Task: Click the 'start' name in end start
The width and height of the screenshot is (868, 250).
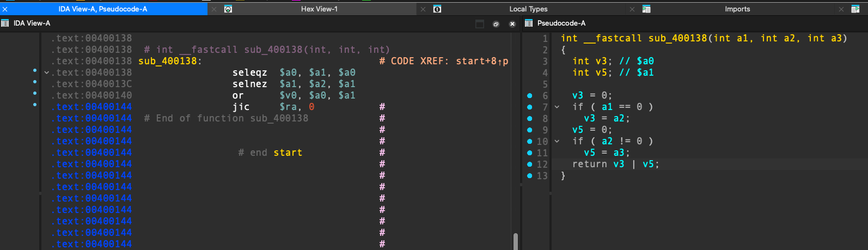Action: (x=288, y=153)
